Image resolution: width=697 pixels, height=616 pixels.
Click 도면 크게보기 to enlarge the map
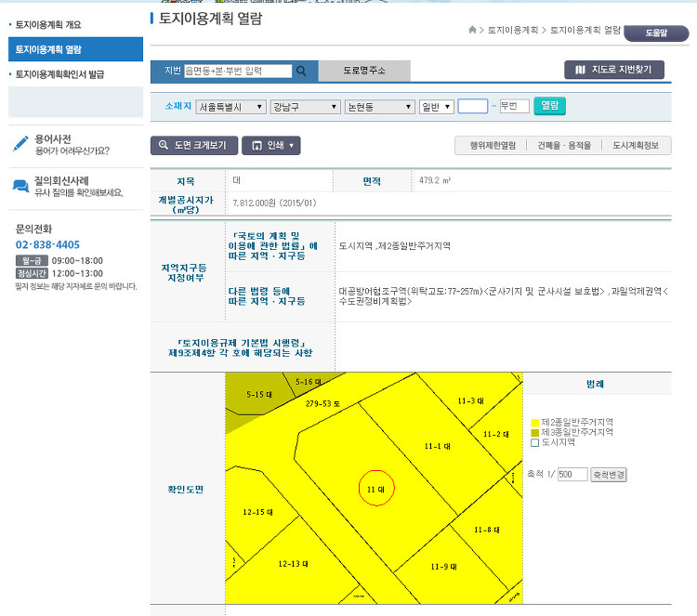point(192,146)
